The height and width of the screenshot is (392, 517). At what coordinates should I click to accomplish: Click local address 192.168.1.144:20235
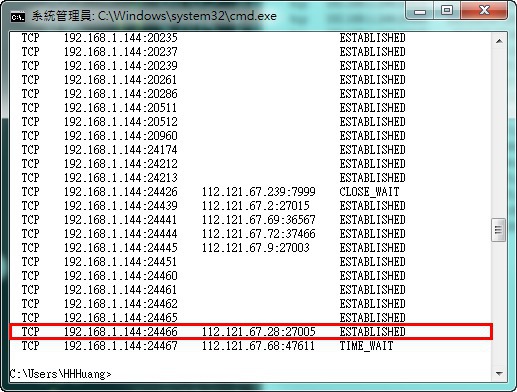(121, 38)
